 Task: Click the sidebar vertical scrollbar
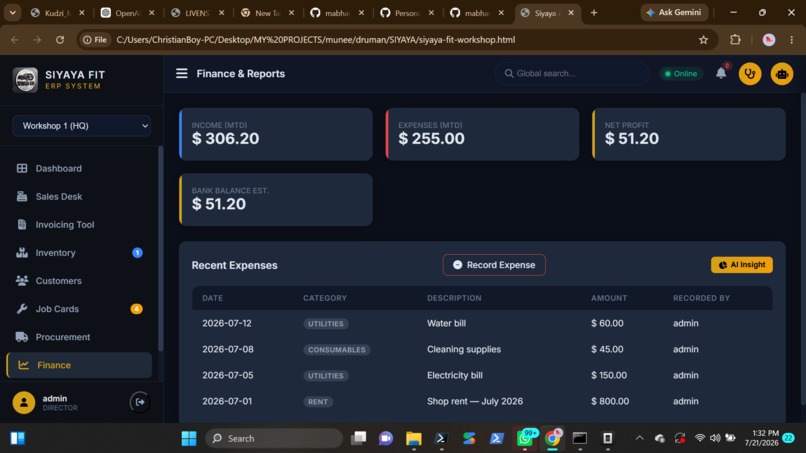click(160, 248)
